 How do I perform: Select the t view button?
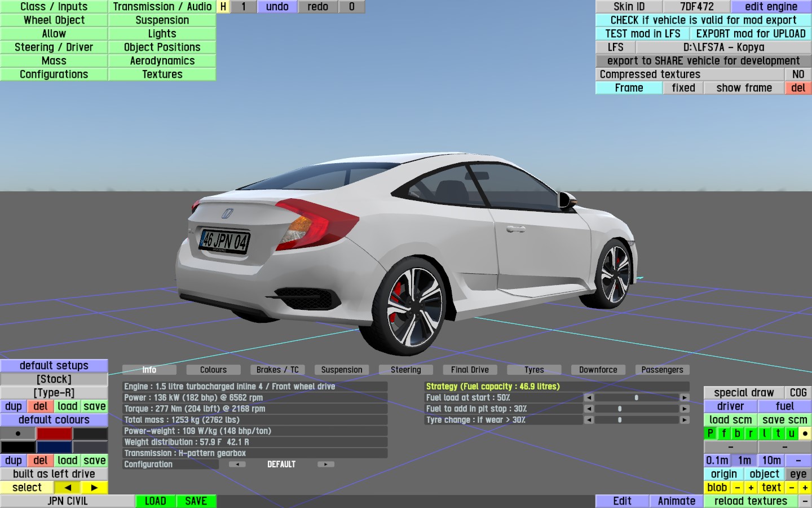click(778, 433)
